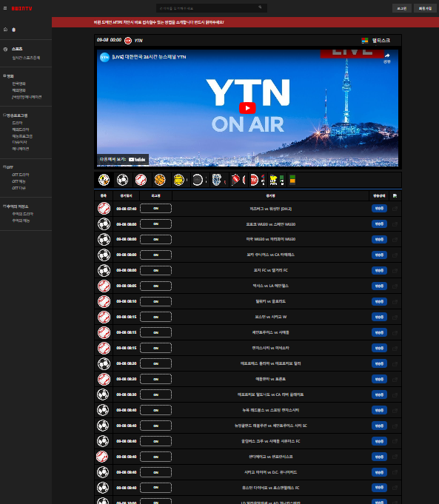This screenshot has width=439, height=504.
Task: Open 한국영화 in the sidebar
Action: [19, 84]
